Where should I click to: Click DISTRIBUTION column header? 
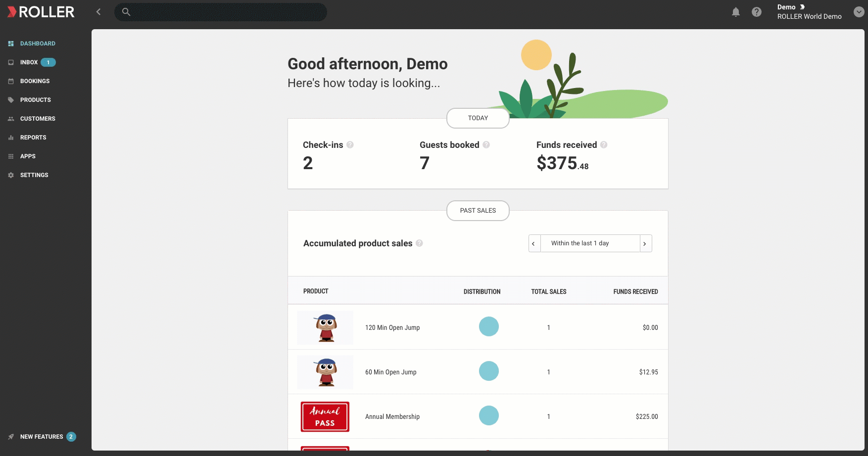pyautogui.click(x=482, y=292)
